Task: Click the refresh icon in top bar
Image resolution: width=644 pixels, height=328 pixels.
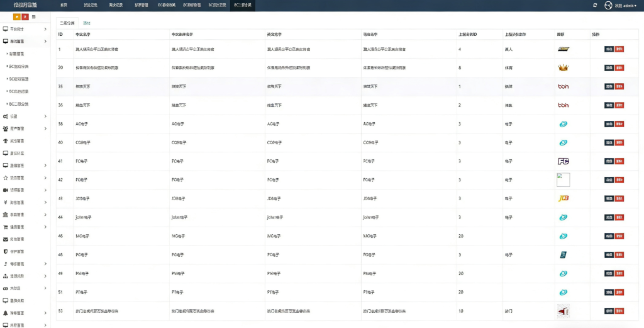Action: click(x=595, y=5)
